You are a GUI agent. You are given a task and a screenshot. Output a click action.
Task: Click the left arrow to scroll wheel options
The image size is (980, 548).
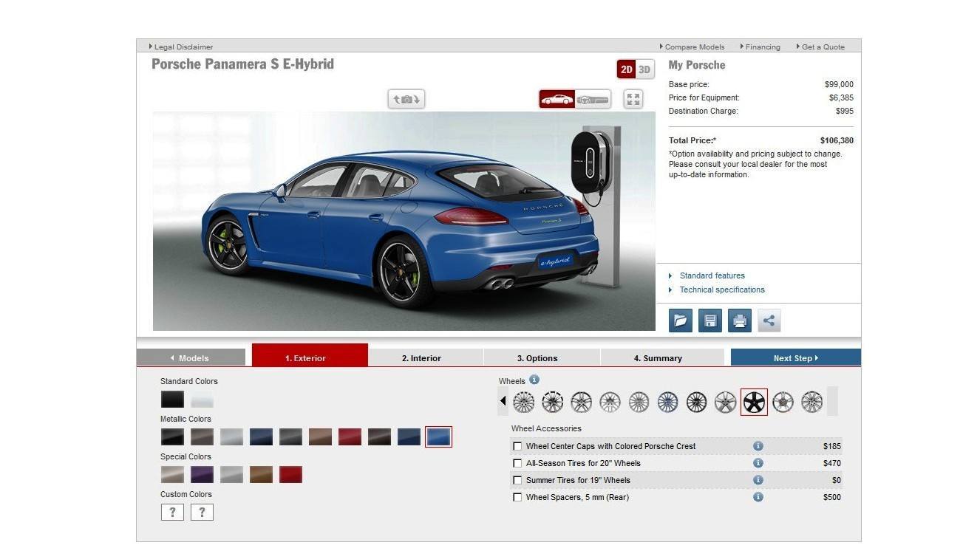click(503, 402)
